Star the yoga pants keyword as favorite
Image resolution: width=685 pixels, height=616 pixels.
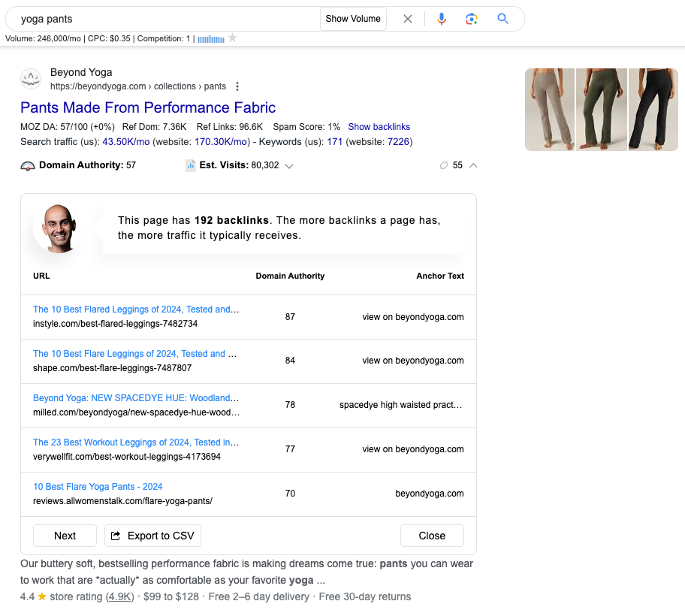[232, 38]
